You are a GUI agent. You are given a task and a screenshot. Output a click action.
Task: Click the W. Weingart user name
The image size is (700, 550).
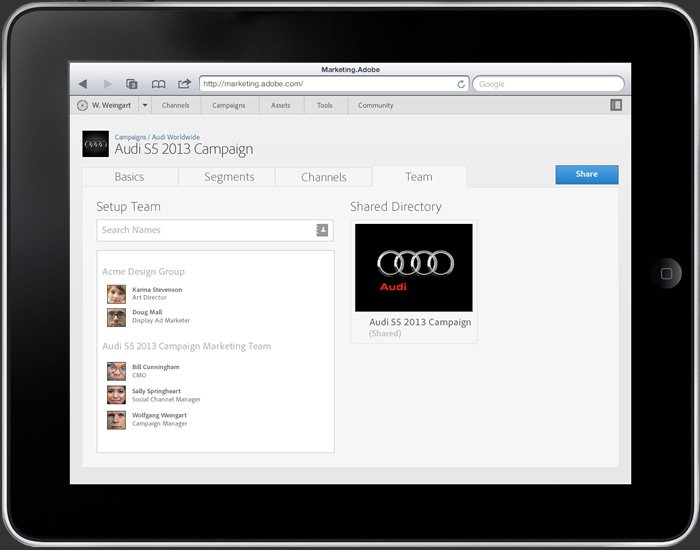point(112,105)
